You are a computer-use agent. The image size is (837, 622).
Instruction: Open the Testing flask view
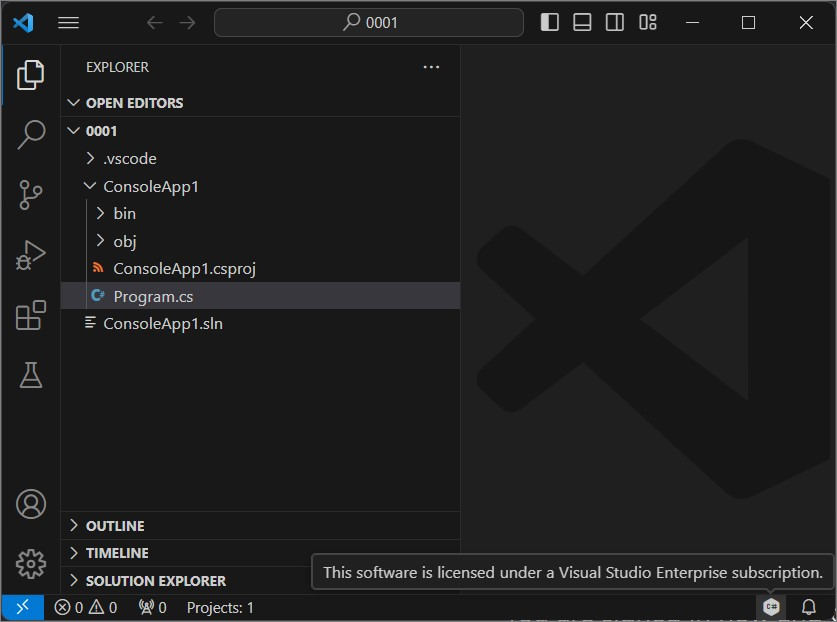(x=30, y=375)
